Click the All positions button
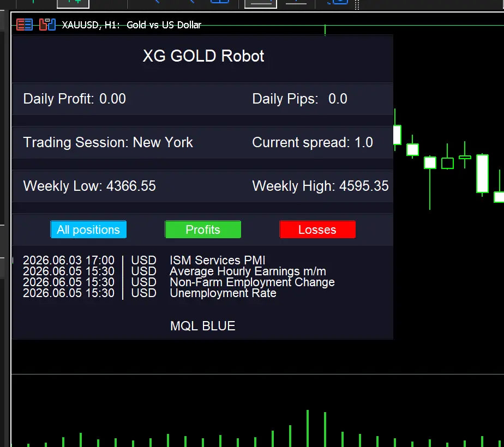Screen dimensions: 504x447 88,229
